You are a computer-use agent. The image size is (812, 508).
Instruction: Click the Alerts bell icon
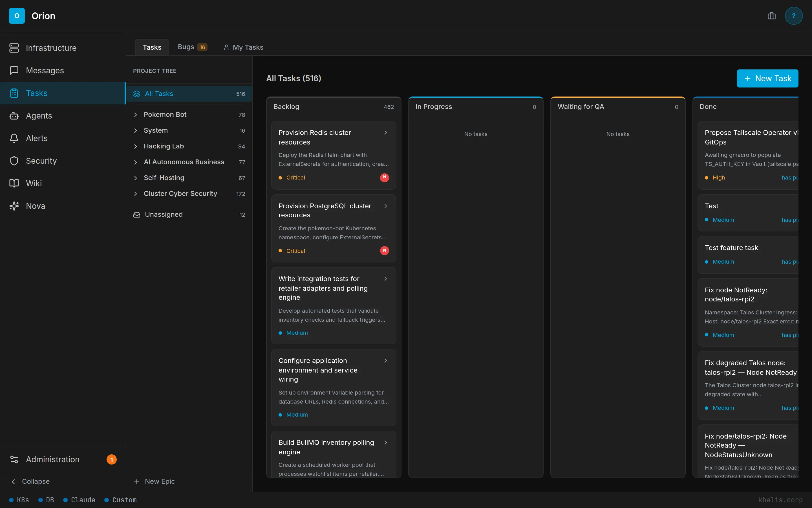click(14, 138)
